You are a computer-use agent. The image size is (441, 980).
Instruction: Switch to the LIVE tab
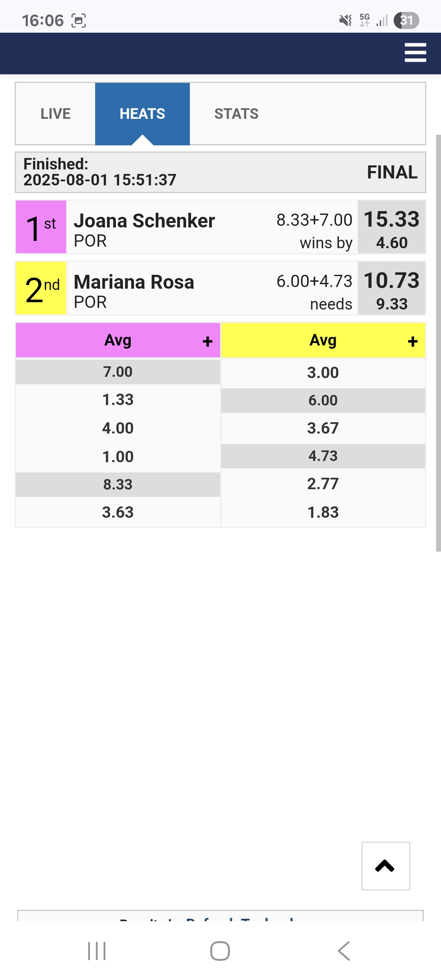[x=56, y=114]
